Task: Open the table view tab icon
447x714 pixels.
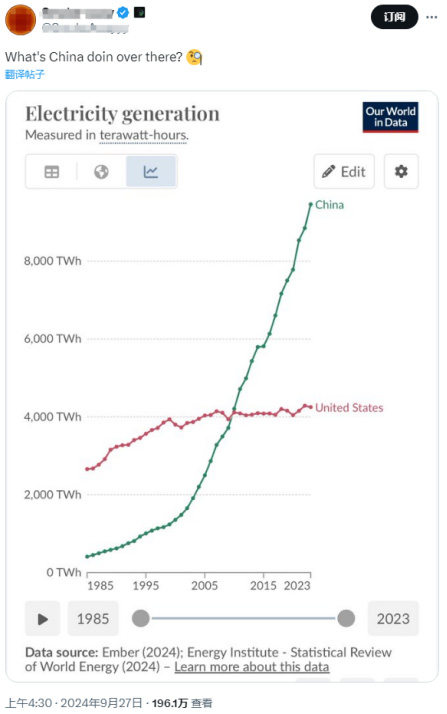Action: pos(51,172)
